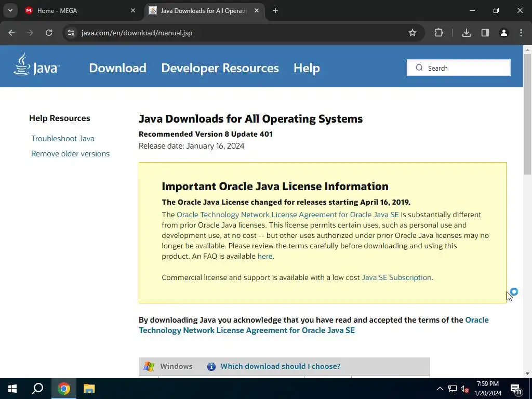Image resolution: width=532 pixels, height=399 pixels.
Task: Open the taskbar clock and date
Action: pyautogui.click(x=487, y=389)
